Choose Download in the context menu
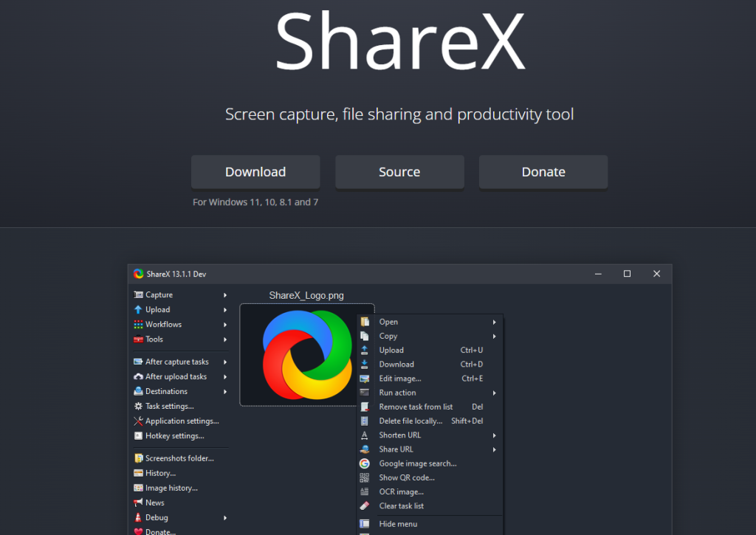 pyautogui.click(x=430, y=365)
